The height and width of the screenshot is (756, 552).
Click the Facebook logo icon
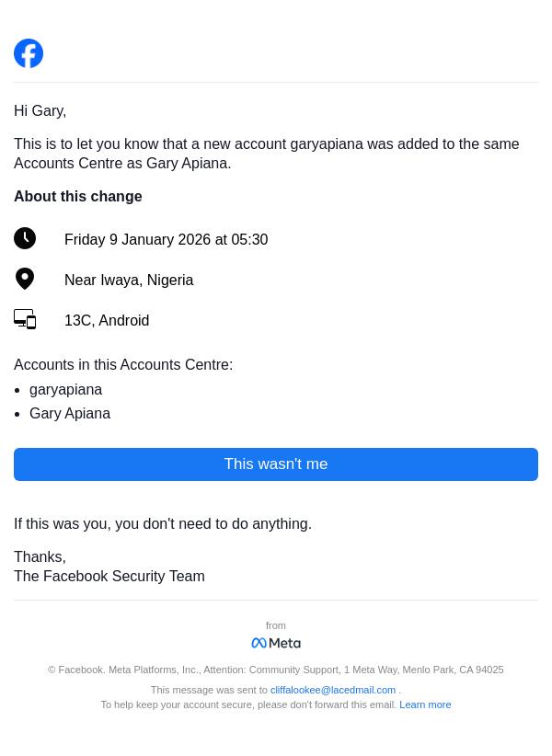click(29, 53)
